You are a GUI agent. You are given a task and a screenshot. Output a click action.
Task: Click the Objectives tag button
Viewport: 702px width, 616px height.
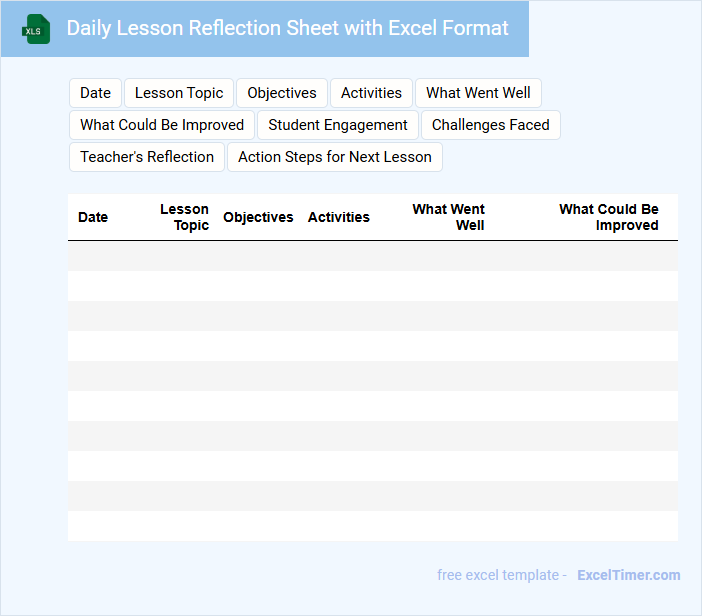(282, 93)
